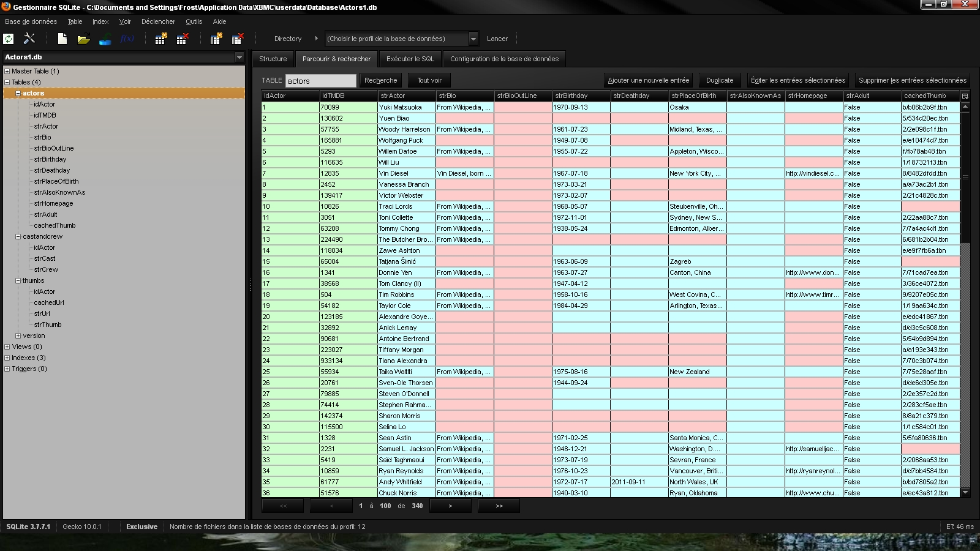Viewport: 980px width, 551px height.
Task: Collapse the castandcrew table node
Action: pos(18,236)
